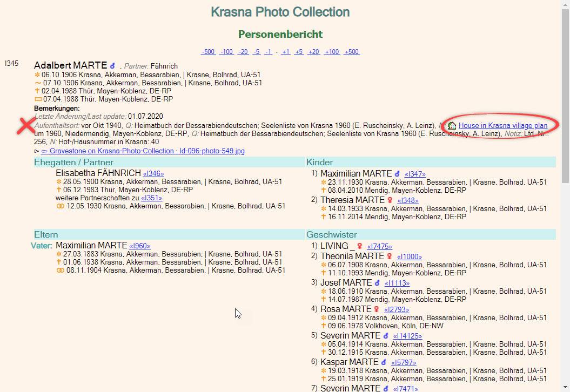Expand the triangle before the Gravestone link
The height and width of the screenshot is (392, 570).
[37, 151]
